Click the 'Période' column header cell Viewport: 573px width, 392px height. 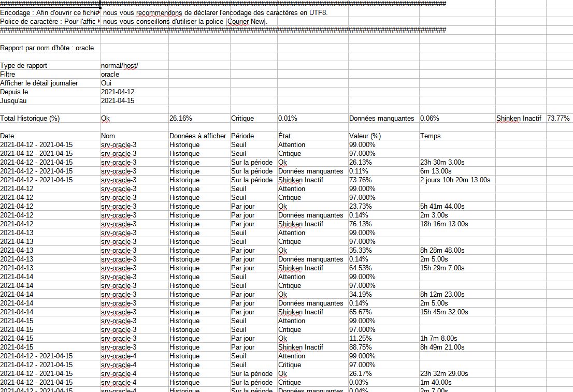[242, 136]
